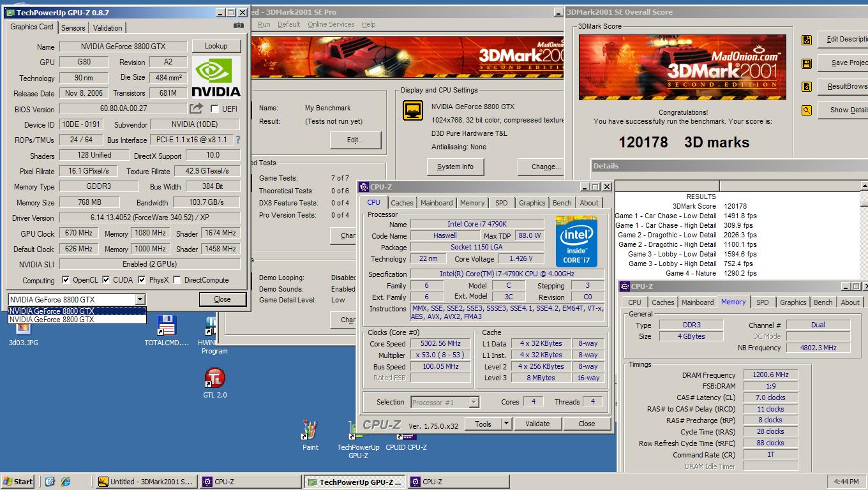The height and width of the screenshot is (490, 868).
Task: Click the Edit... button for My Benchmark
Action: coord(355,140)
